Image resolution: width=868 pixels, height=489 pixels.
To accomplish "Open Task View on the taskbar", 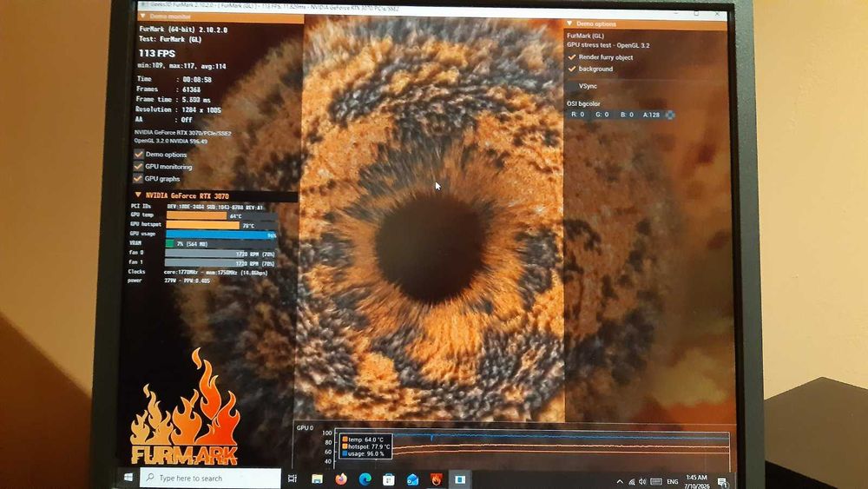I will (293, 479).
